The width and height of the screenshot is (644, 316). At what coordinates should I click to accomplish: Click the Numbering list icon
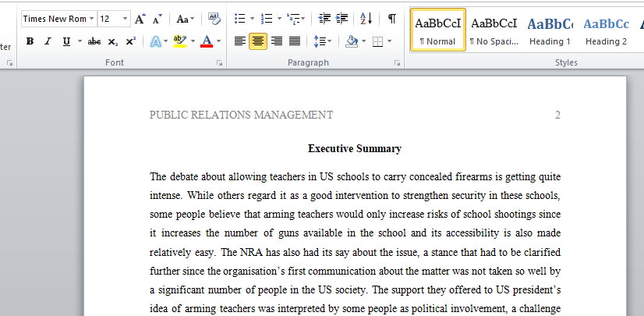267,19
